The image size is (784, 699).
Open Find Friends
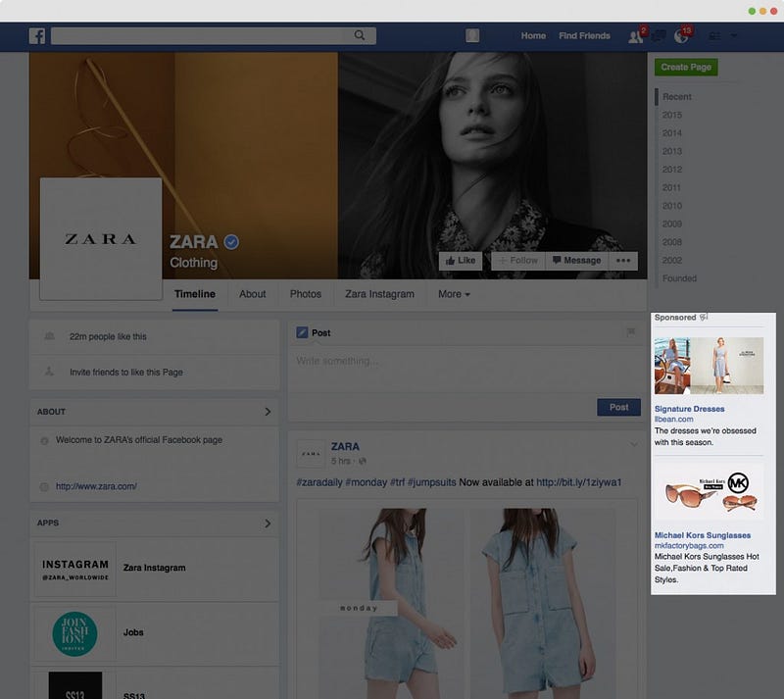(x=584, y=36)
